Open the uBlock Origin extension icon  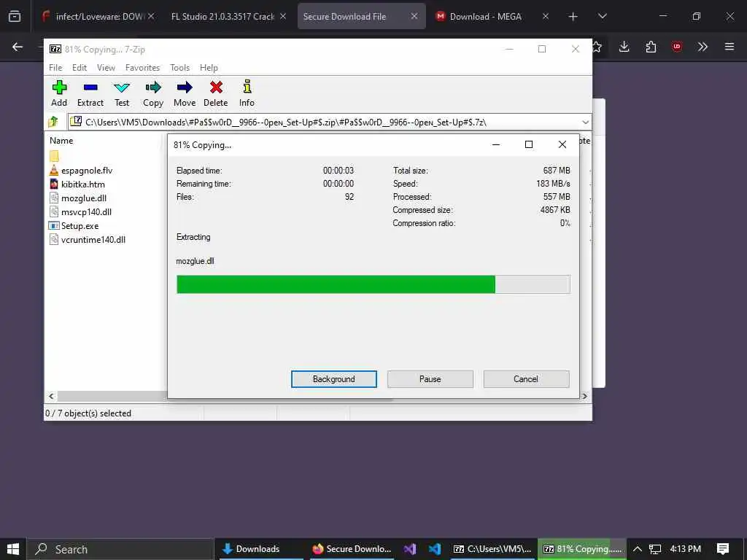677,47
